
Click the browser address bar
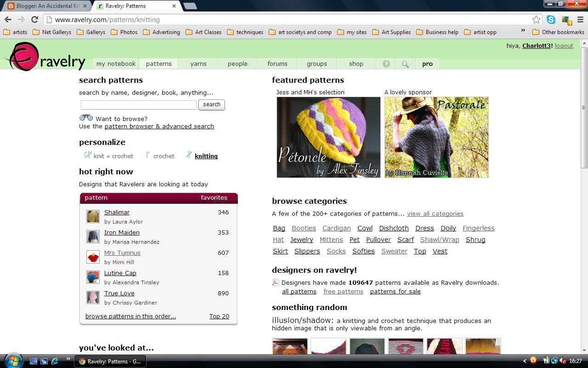click(x=292, y=20)
